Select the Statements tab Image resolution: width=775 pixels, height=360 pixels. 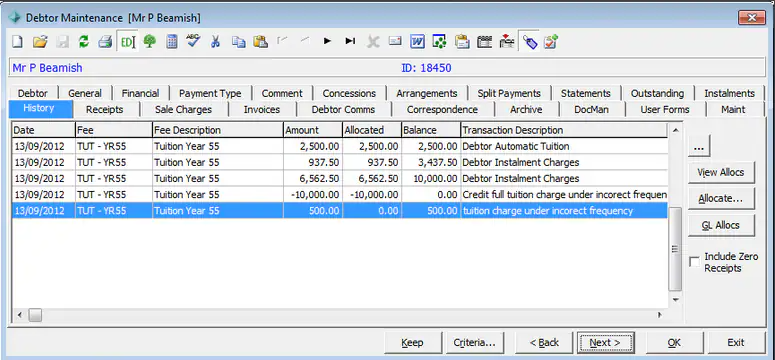[x=586, y=93]
